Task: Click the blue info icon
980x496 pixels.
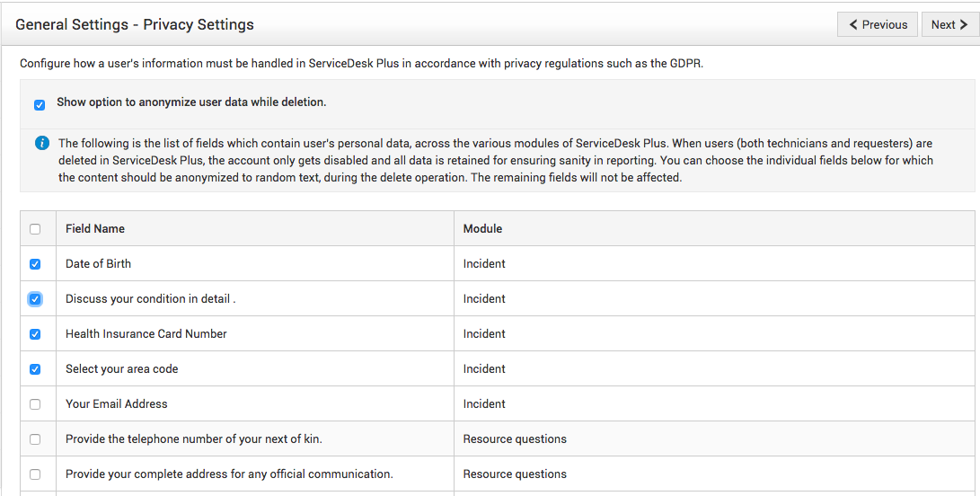Action: [x=41, y=144]
